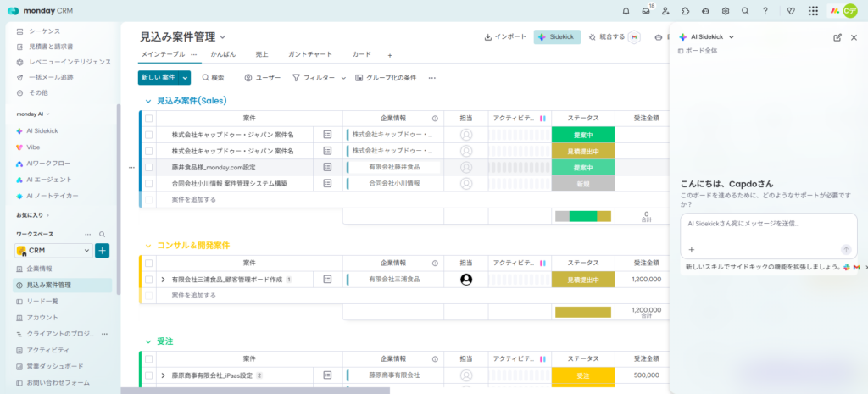Open conversation icon for 藤井食品様 row

tap(327, 167)
